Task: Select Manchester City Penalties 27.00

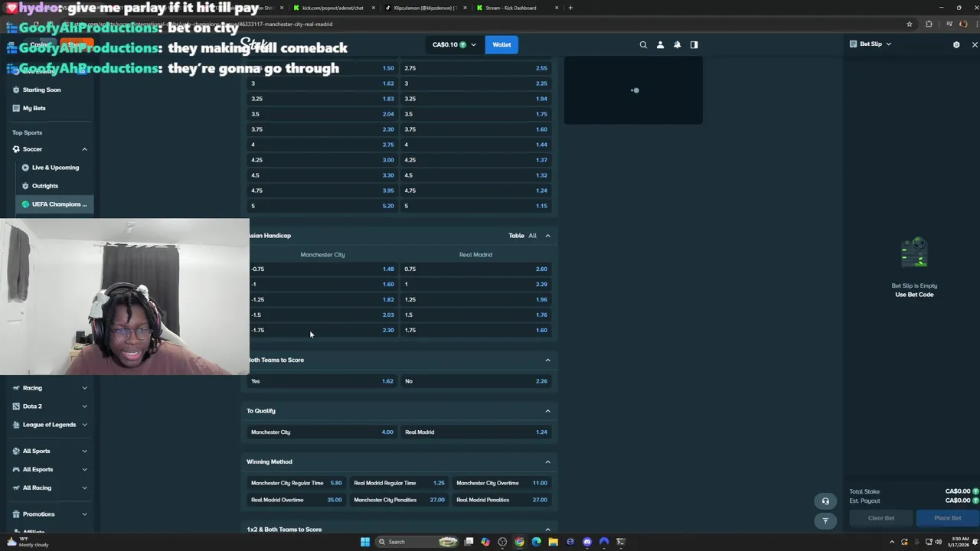Action: click(399, 500)
